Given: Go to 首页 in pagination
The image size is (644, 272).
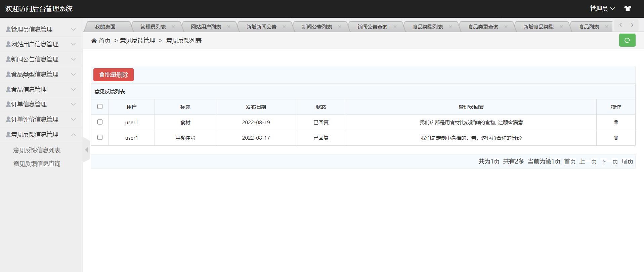Looking at the screenshot, I should pyautogui.click(x=570, y=162).
